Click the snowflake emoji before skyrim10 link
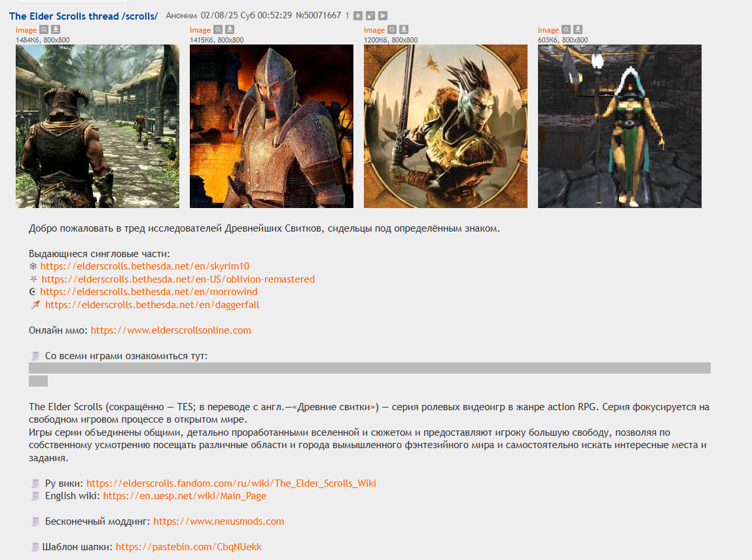 click(x=33, y=266)
